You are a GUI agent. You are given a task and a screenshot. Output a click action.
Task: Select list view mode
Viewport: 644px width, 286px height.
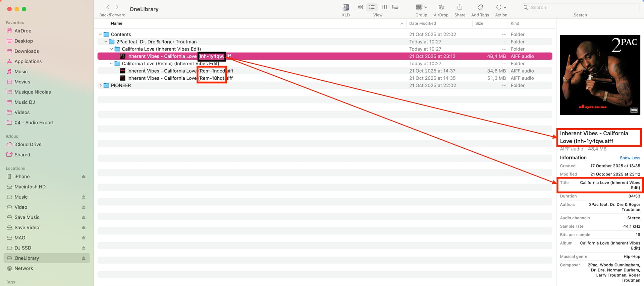[372, 7]
